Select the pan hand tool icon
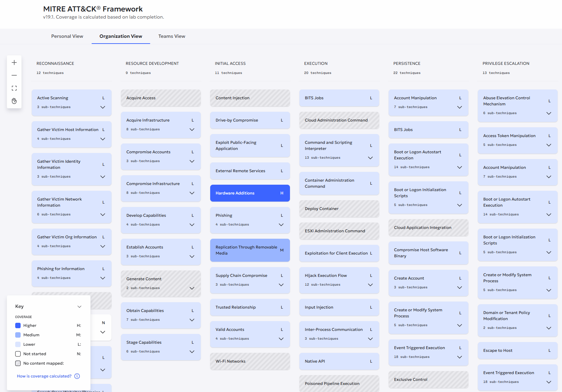The image size is (562, 392). [x=14, y=101]
